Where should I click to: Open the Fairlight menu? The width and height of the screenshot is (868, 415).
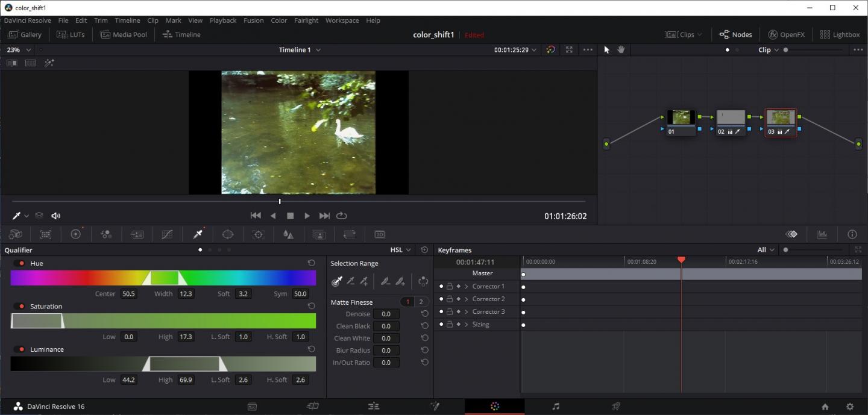[x=306, y=20]
